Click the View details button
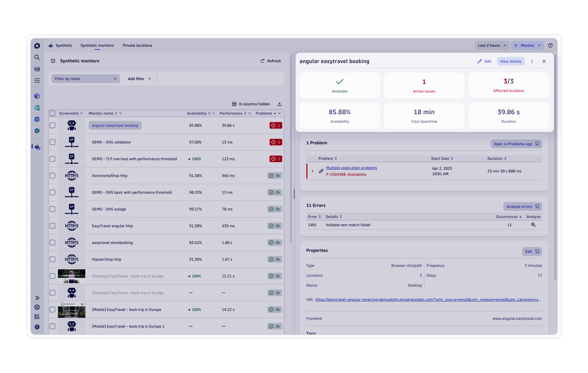 pos(511,61)
